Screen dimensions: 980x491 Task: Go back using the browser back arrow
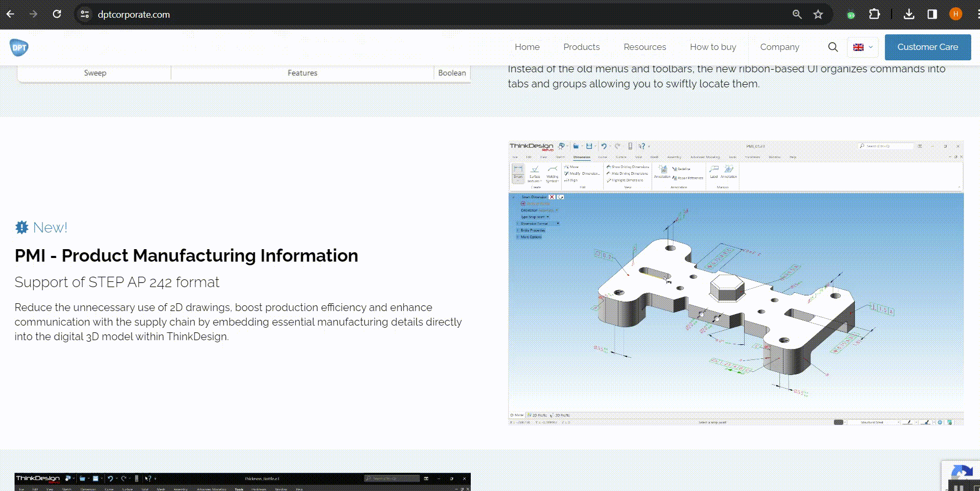point(10,14)
